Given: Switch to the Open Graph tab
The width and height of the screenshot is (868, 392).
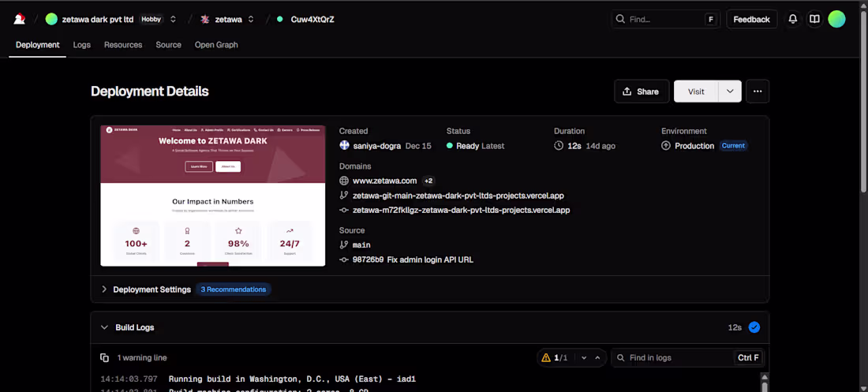Looking at the screenshot, I should click(216, 45).
